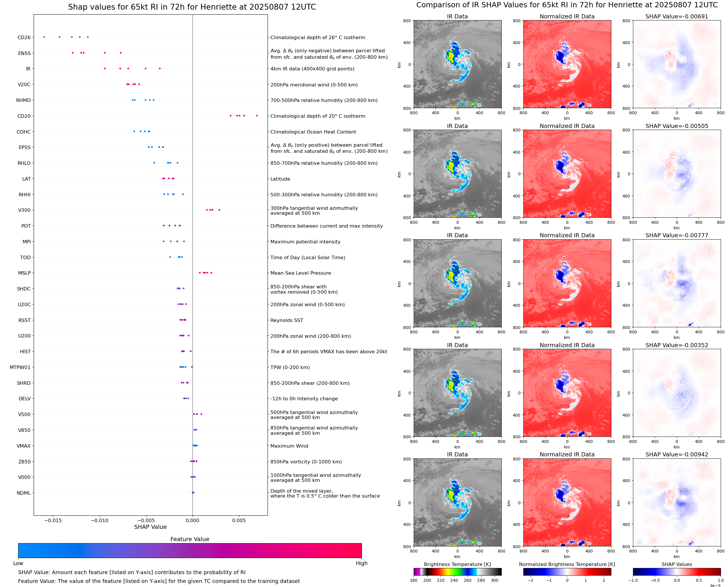
Task: Click the SHAP Value=-0.00352 map
Action: point(677,393)
